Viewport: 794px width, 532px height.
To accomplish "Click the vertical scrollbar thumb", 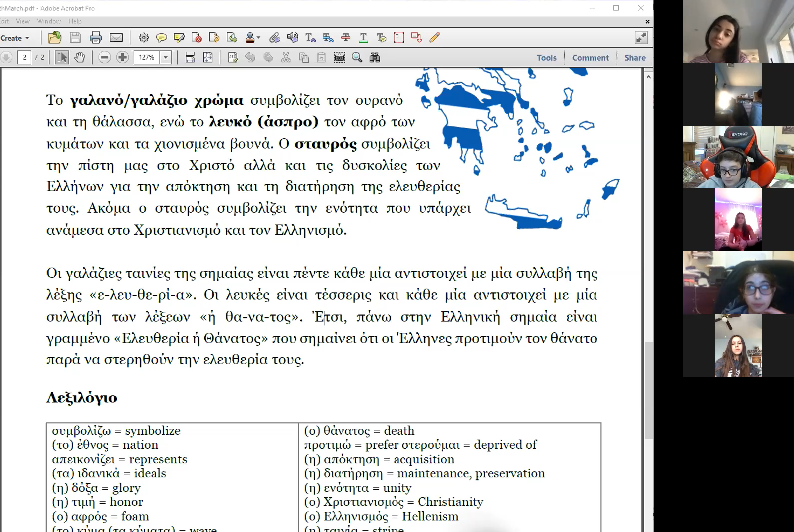I will [648, 390].
